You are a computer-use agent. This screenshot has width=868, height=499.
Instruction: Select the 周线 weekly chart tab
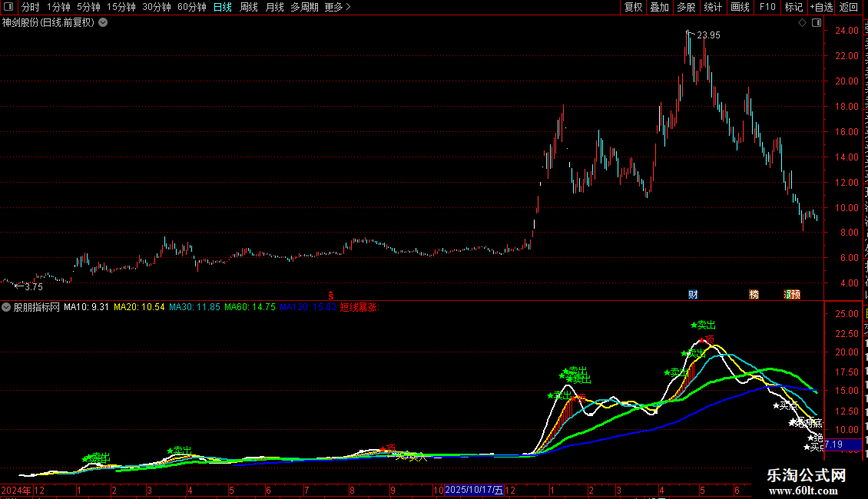249,7
